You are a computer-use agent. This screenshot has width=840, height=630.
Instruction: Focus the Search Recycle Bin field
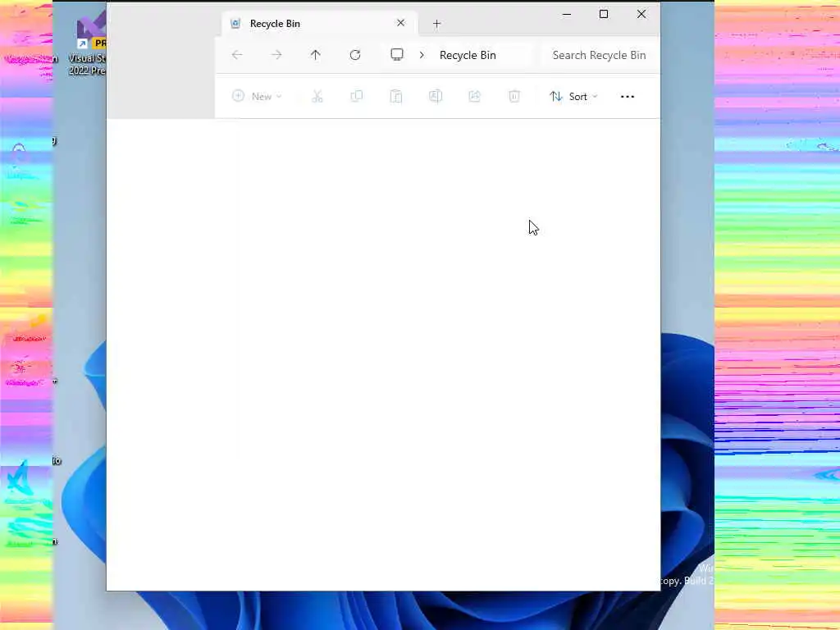601,55
